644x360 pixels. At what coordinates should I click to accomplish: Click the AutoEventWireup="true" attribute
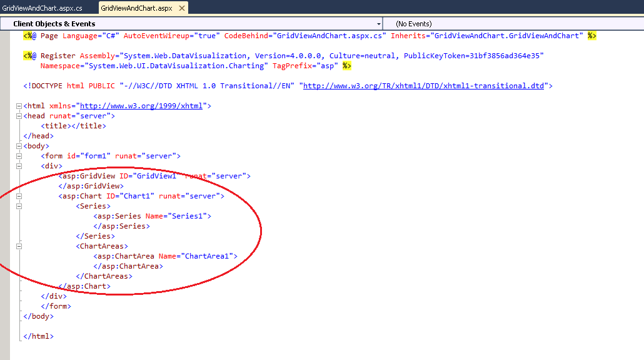click(x=172, y=36)
